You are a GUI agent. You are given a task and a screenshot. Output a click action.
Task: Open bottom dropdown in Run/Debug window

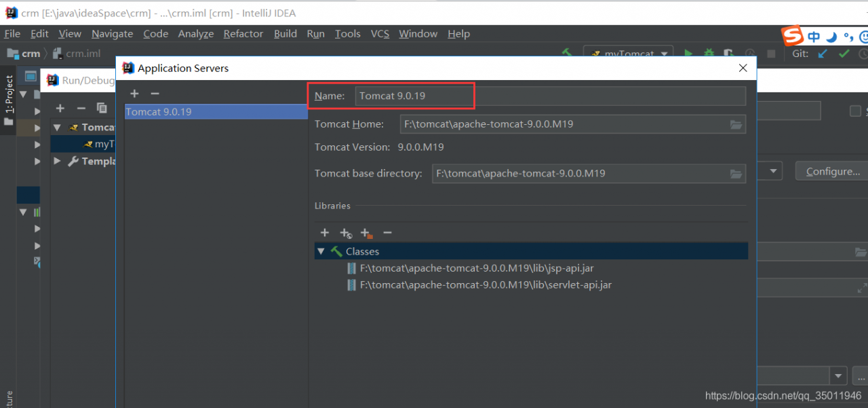[839, 375]
